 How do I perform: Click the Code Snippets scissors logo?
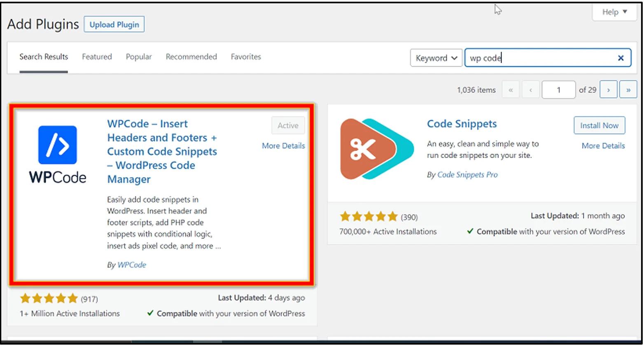coord(376,149)
